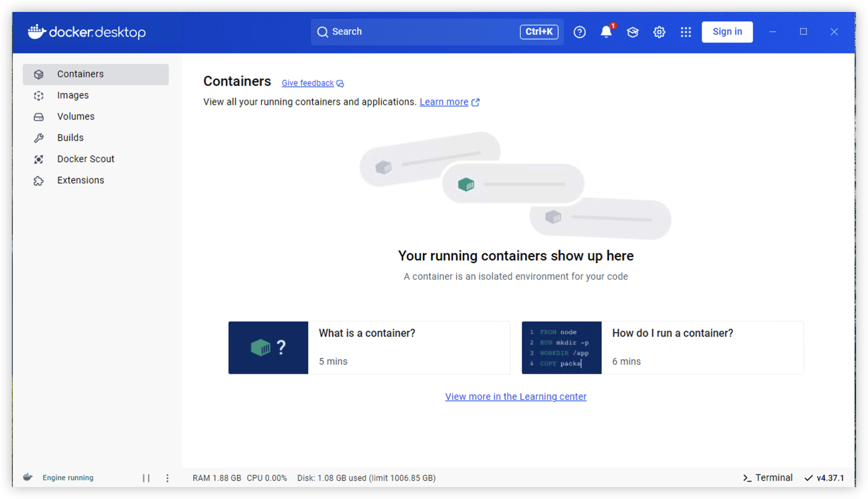The image size is (868, 499).
Task: Click the 'Disk: 1.08 GB used' status entry
Action: (366, 478)
